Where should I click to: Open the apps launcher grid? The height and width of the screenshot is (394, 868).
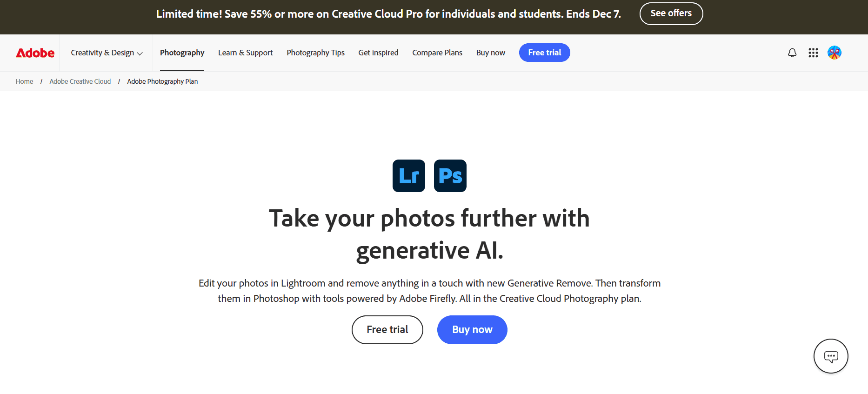click(813, 53)
